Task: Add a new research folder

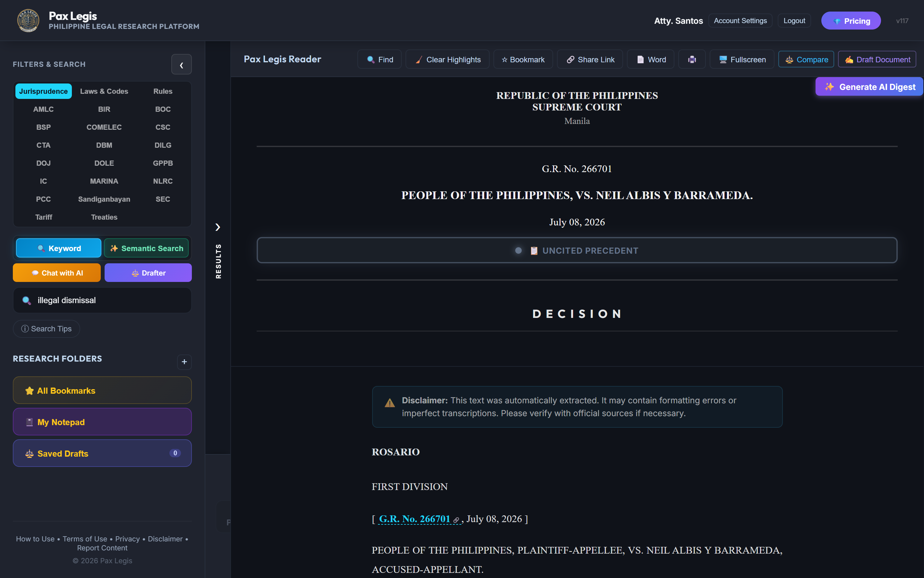Action: [x=184, y=362]
